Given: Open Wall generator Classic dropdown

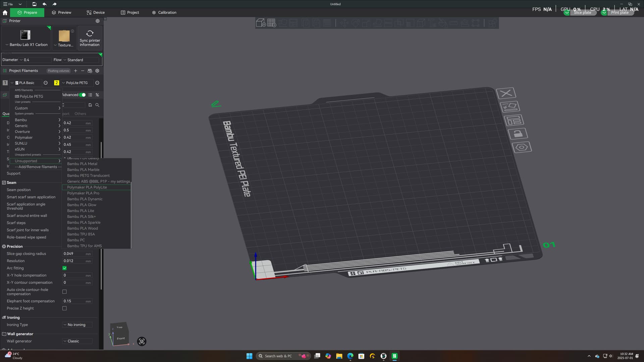Looking at the screenshot, I should click(x=77, y=341).
